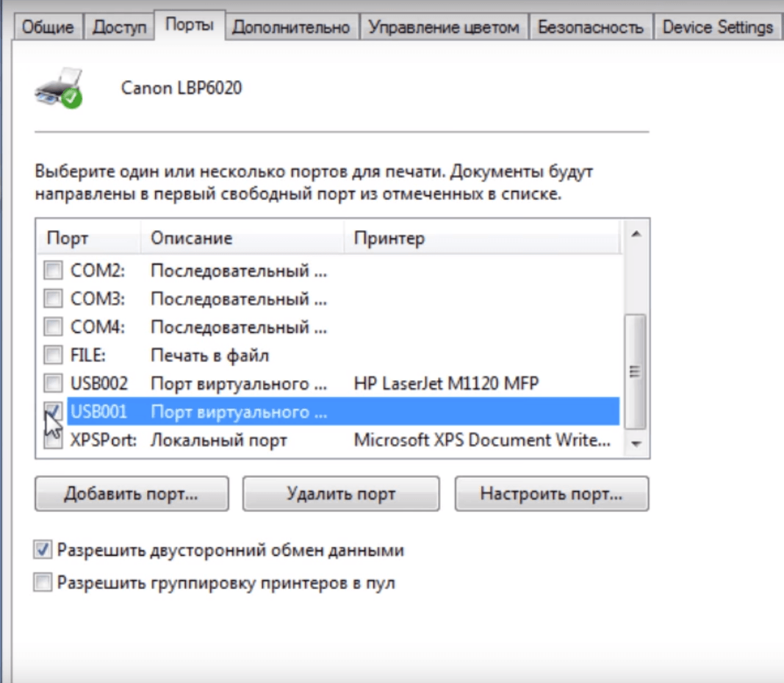
Task: Open the Безопасность tab
Action: click(x=590, y=28)
